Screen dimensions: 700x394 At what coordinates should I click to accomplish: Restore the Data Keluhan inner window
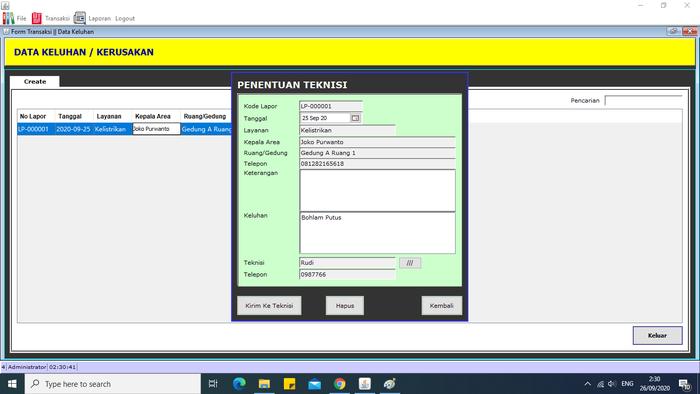click(673, 31)
